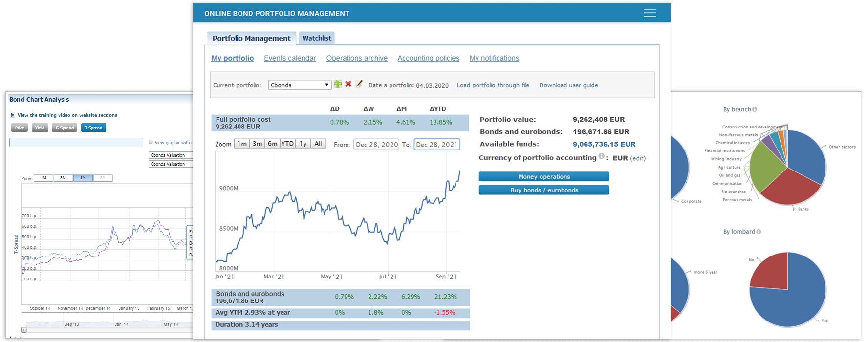Select the T-Spread chart mode
Screen dimensions: 868x342
(93, 128)
